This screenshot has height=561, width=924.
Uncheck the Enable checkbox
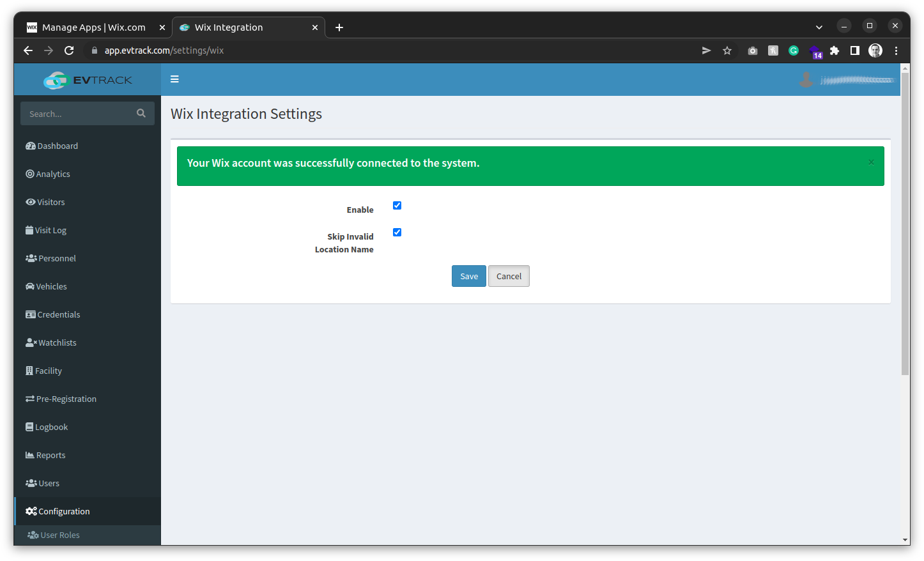click(397, 205)
